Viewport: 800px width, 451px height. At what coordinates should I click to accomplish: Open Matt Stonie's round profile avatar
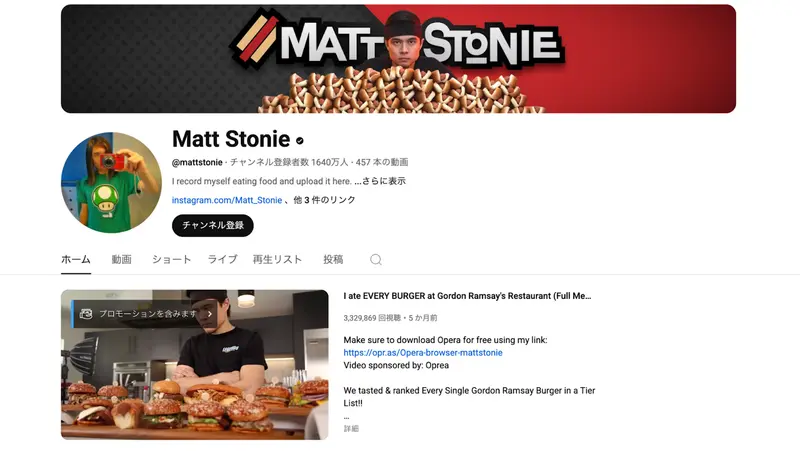[111, 183]
